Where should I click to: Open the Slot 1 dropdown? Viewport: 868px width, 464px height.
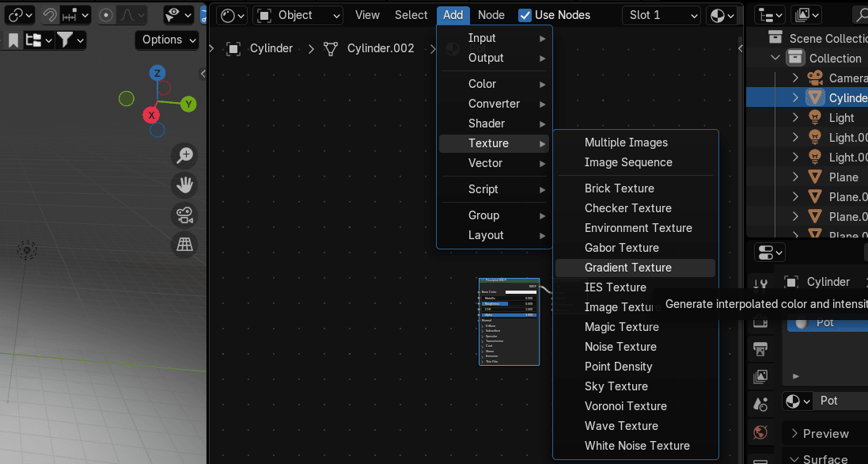[661, 15]
